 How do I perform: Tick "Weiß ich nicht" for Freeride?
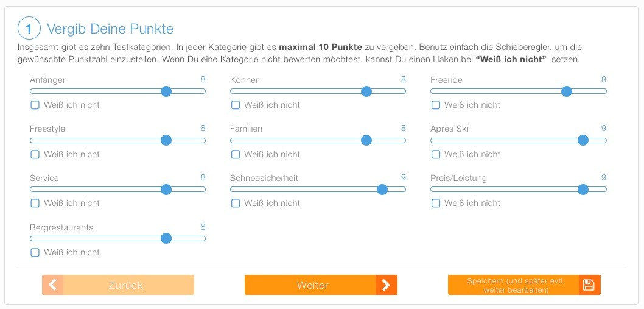(x=436, y=105)
